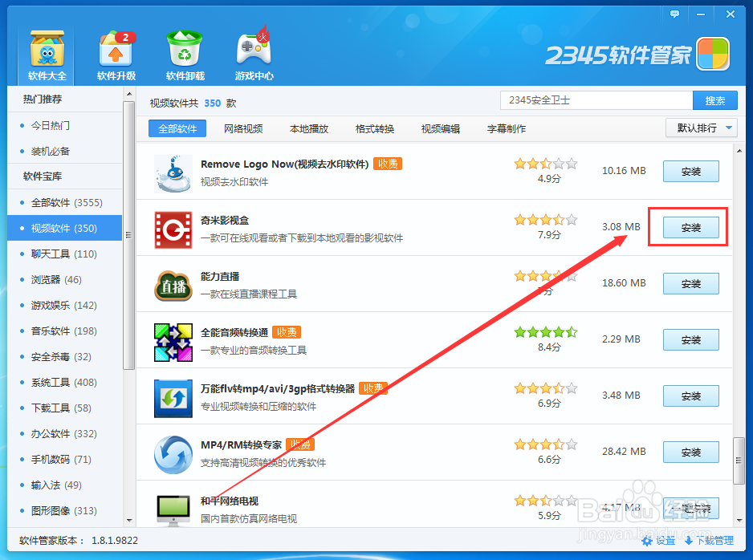Select 手机数码 (71) category

pyautogui.click(x=65, y=459)
